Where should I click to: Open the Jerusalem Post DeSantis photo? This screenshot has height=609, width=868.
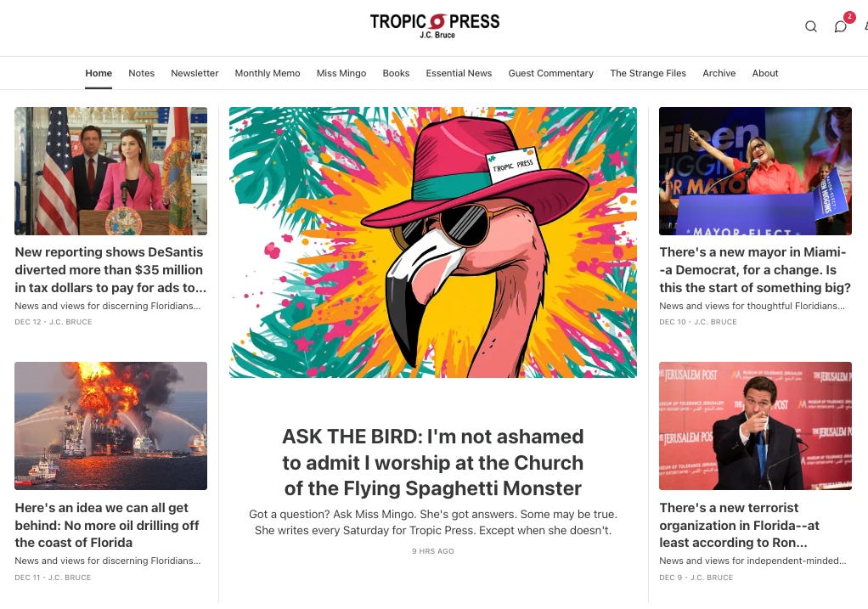tap(755, 426)
